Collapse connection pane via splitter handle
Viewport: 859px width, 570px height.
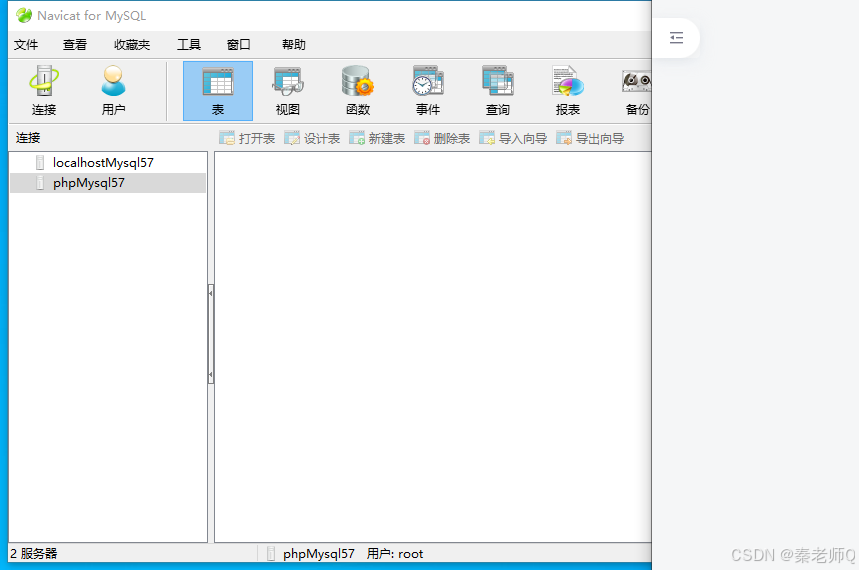pos(211,334)
